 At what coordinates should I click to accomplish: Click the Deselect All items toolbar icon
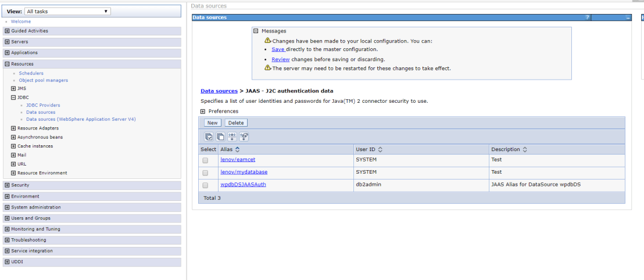(x=220, y=137)
